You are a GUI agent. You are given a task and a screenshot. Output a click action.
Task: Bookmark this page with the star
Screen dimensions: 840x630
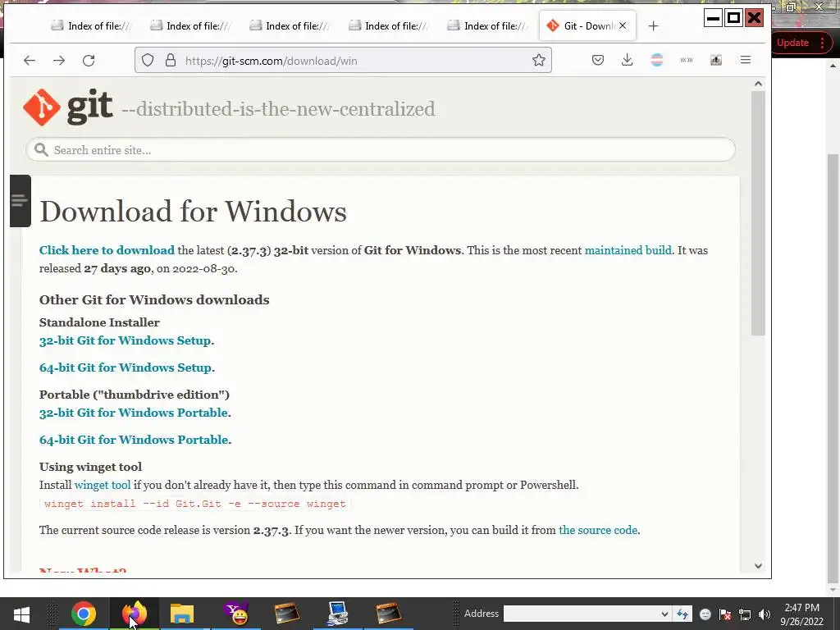tap(539, 60)
